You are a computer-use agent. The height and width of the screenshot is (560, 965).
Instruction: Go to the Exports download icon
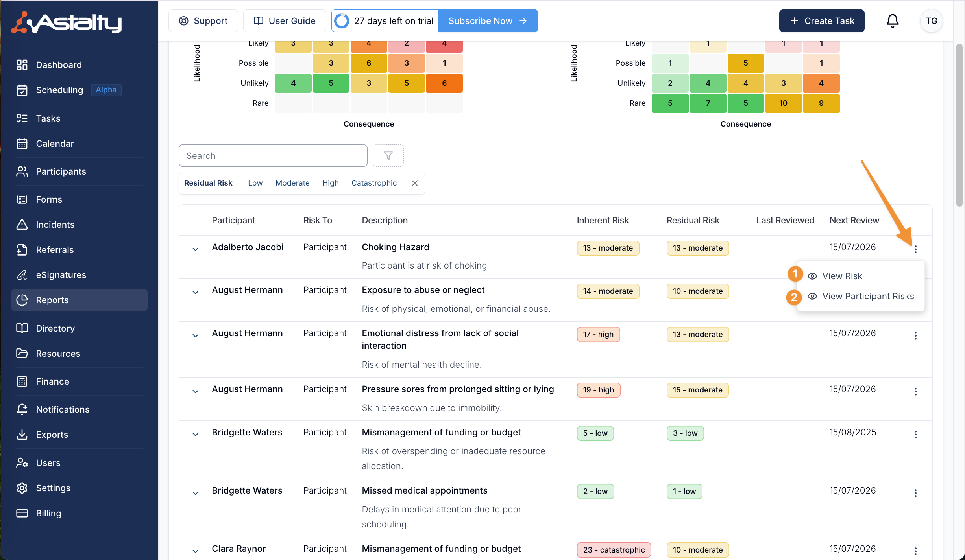point(22,435)
